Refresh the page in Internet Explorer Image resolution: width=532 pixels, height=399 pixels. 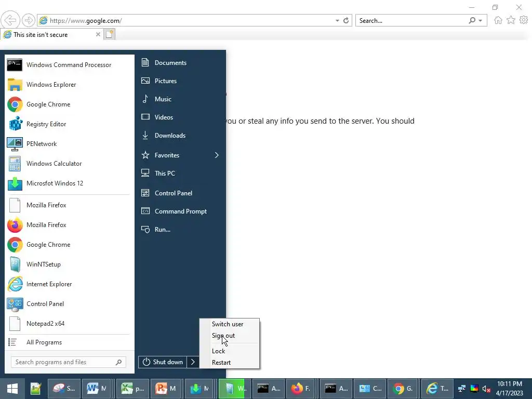346,21
